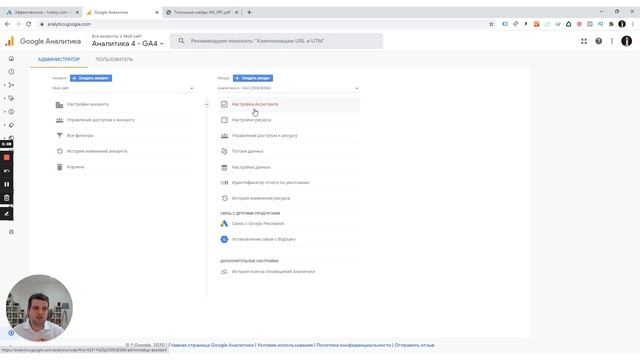Select the recorder pen drawing tool
The height and width of the screenshot is (360, 640).
(7, 213)
